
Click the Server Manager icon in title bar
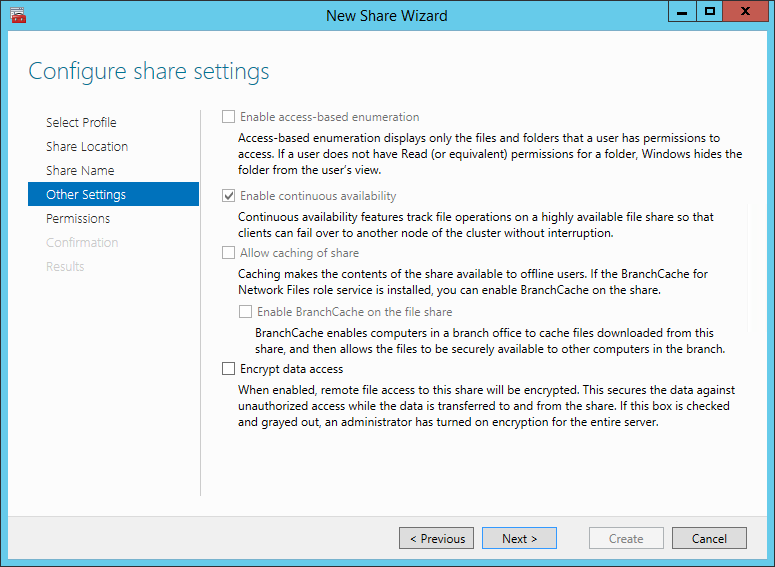click(x=18, y=15)
